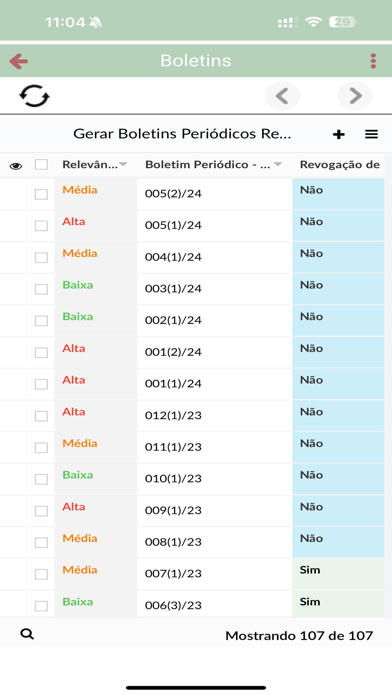Refresh the Boletins list

coord(34,96)
